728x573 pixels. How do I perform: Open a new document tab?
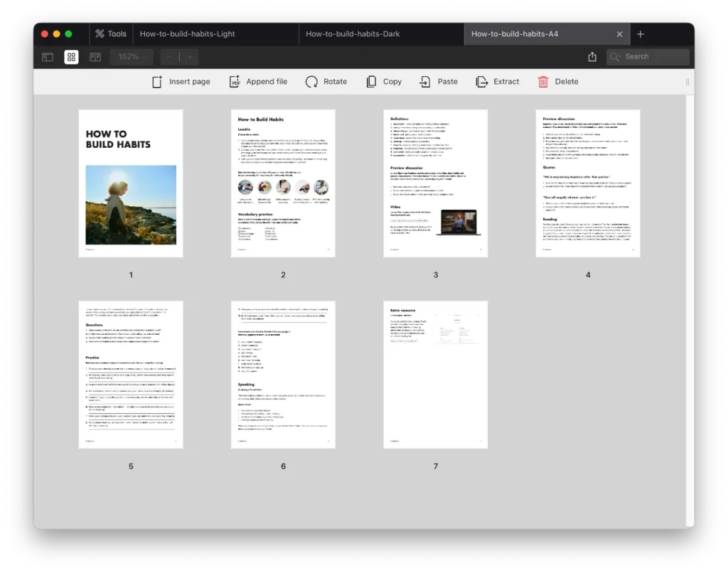pyautogui.click(x=641, y=33)
